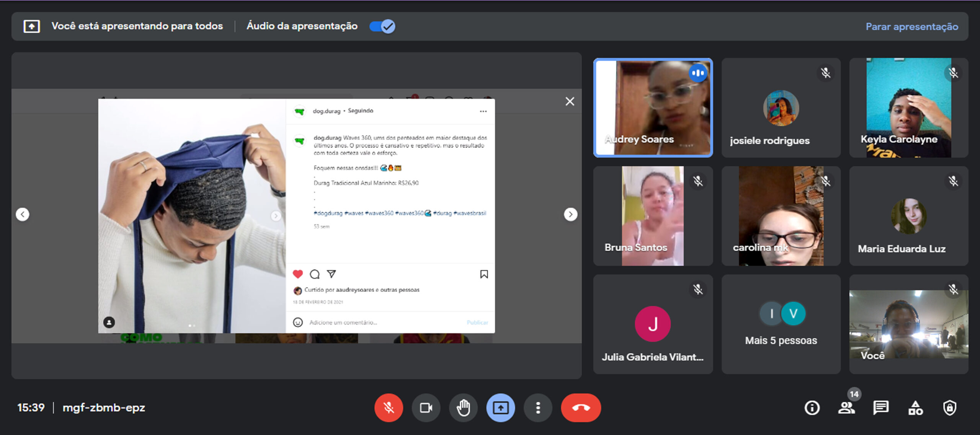Save post with bookmark icon

tap(484, 274)
